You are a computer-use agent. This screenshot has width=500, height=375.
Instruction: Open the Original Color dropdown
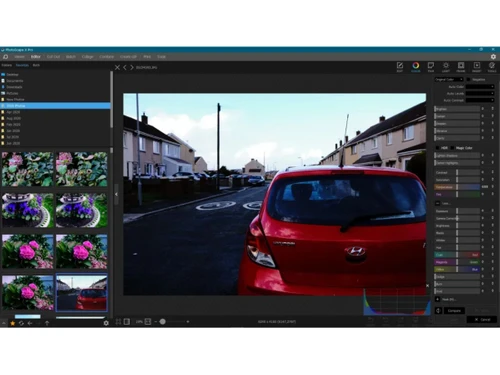click(x=449, y=80)
